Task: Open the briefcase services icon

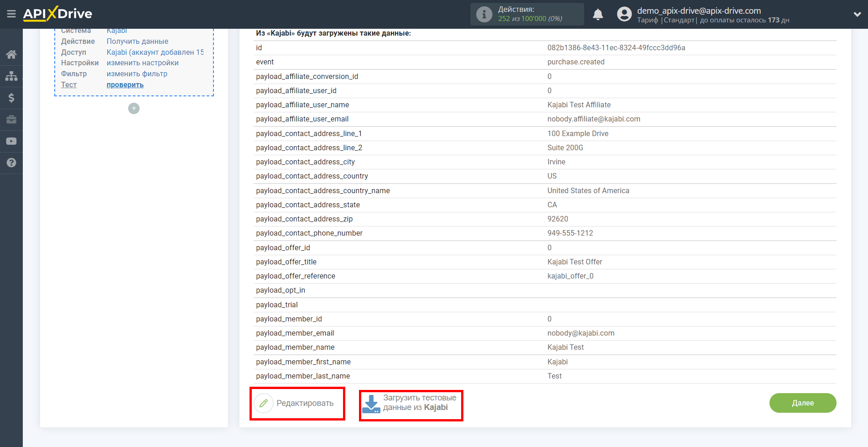Action: (11, 119)
